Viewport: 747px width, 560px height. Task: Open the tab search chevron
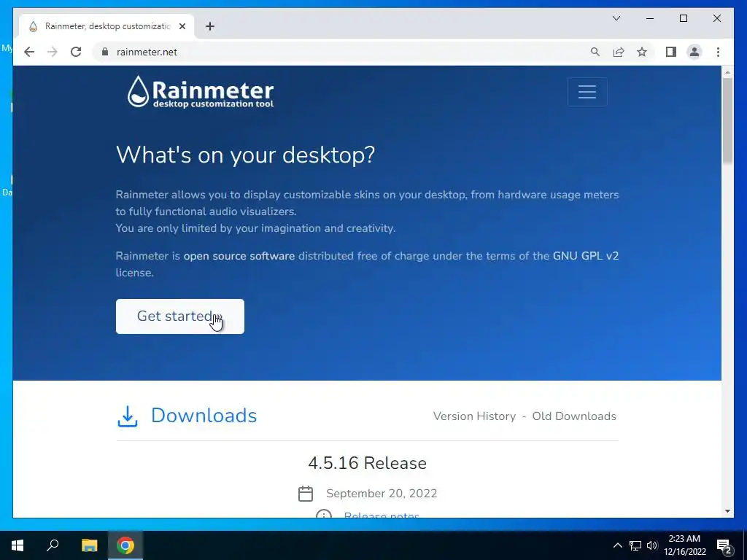tap(616, 18)
